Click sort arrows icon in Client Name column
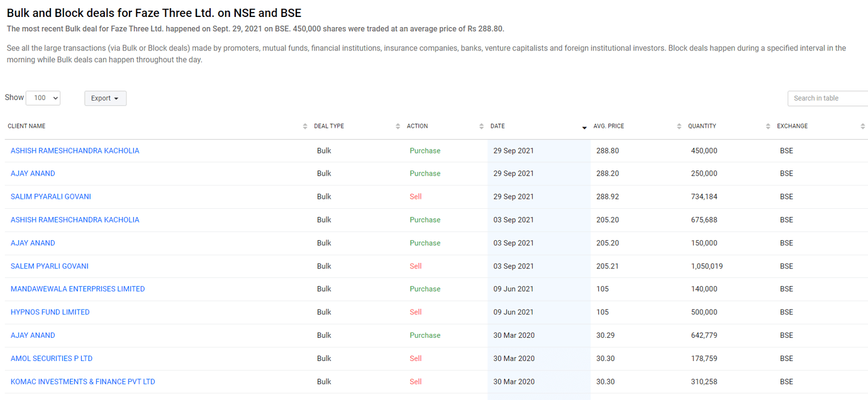The image size is (868, 400). coord(305,126)
